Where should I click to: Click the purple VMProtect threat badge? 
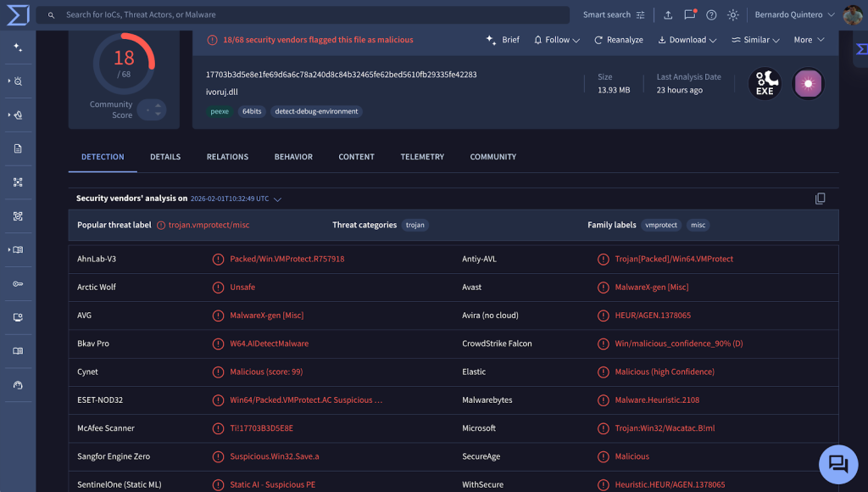808,83
